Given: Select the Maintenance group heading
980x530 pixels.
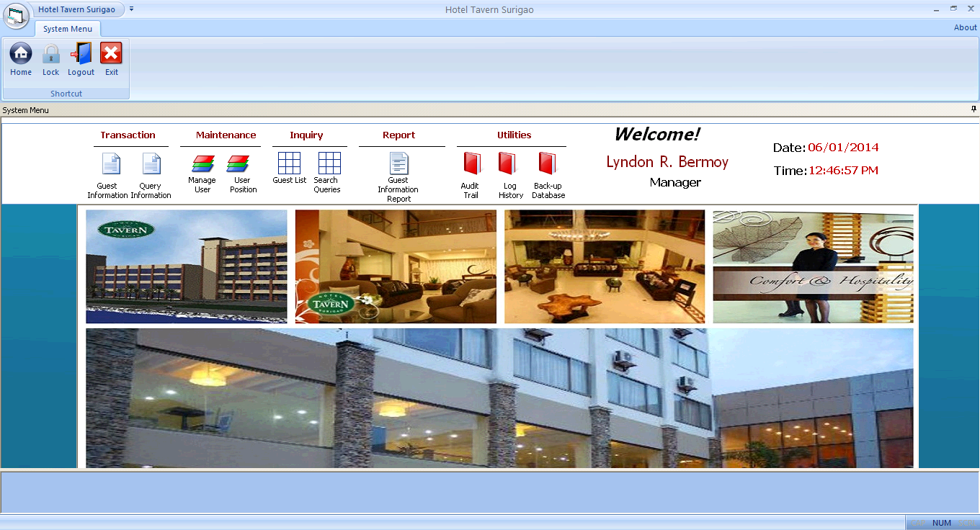Looking at the screenshot, I should [x=226, y=135].
